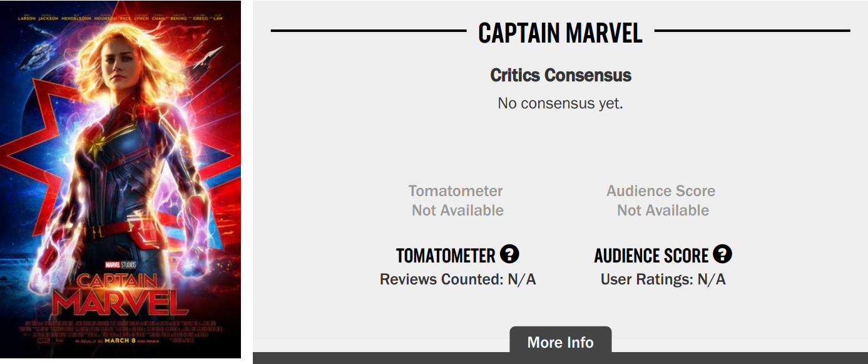The image size is (868, 364).
Task: Click the Audience Score help question mark icon
Action: point(722,254)
